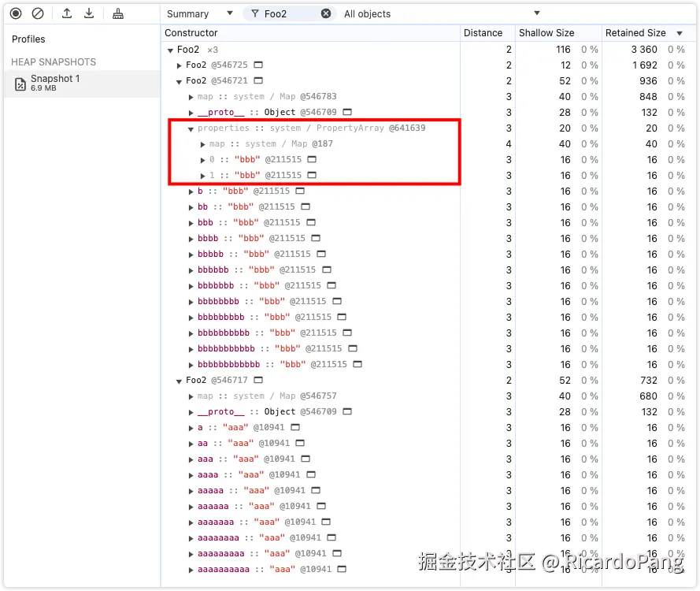This screenshot has width=700, height=591.
Task: Select the bbbbbbbbbb :: "bbb" property row
Action: (x=428, y=333)
